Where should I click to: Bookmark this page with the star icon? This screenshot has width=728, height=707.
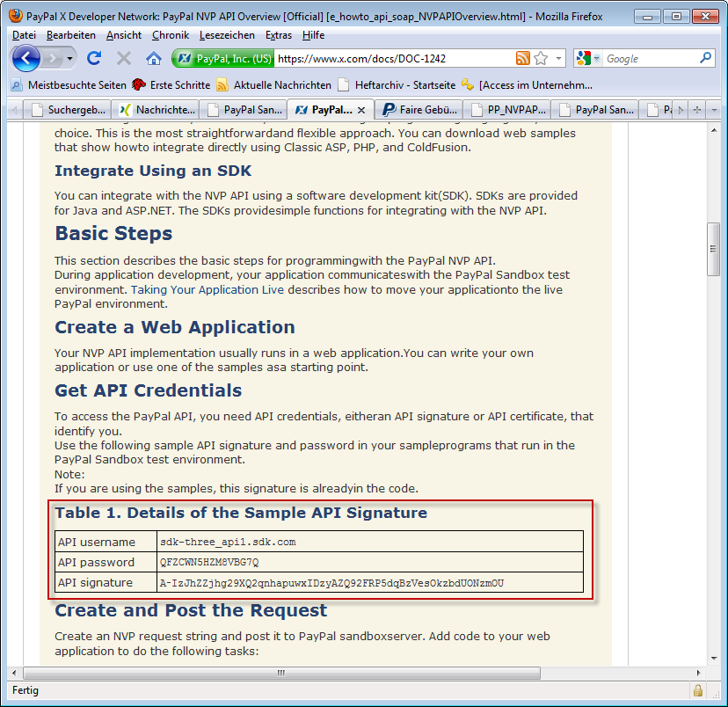[x=541, y=58]
